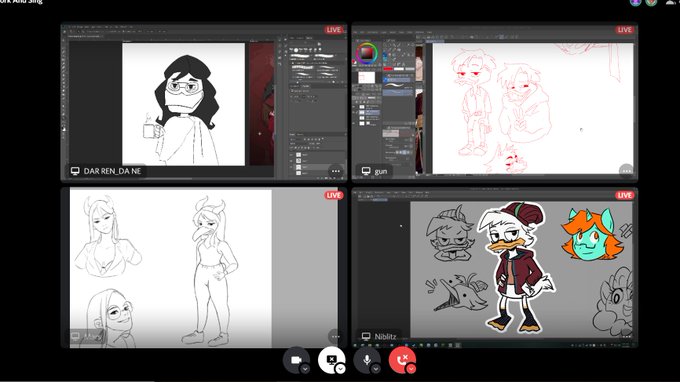The height and width of the screenshot is (382, 680).
Task: Open screen share options dropdown arrow
Action: coord(341,369)
